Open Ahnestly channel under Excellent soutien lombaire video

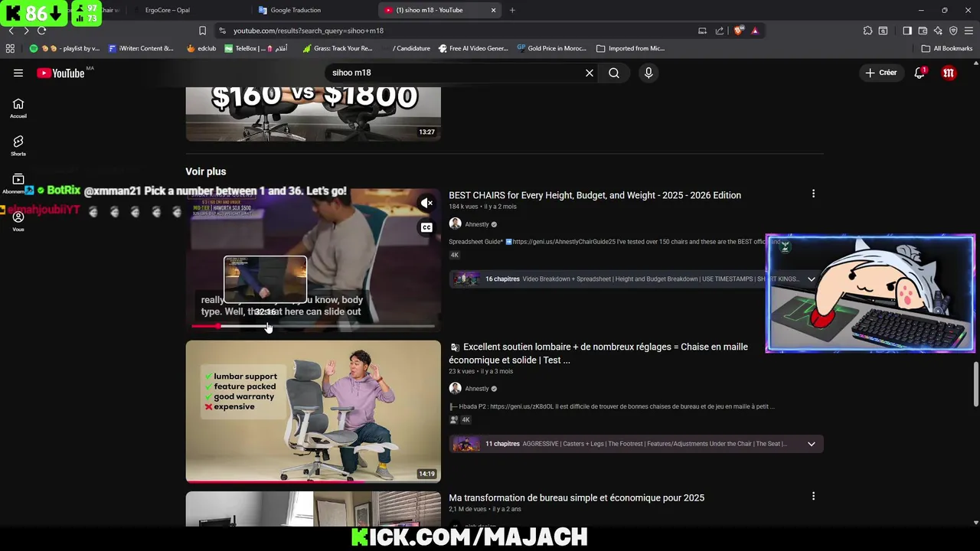476,388
